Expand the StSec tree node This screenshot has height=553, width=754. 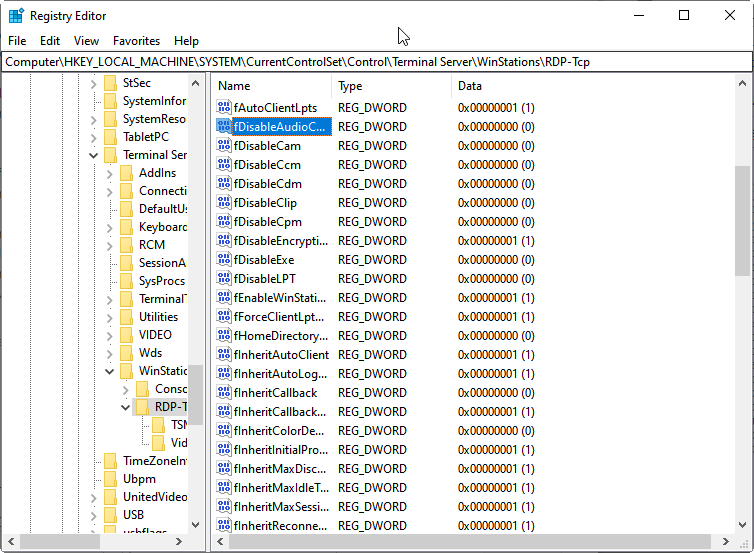pos(93,84)
